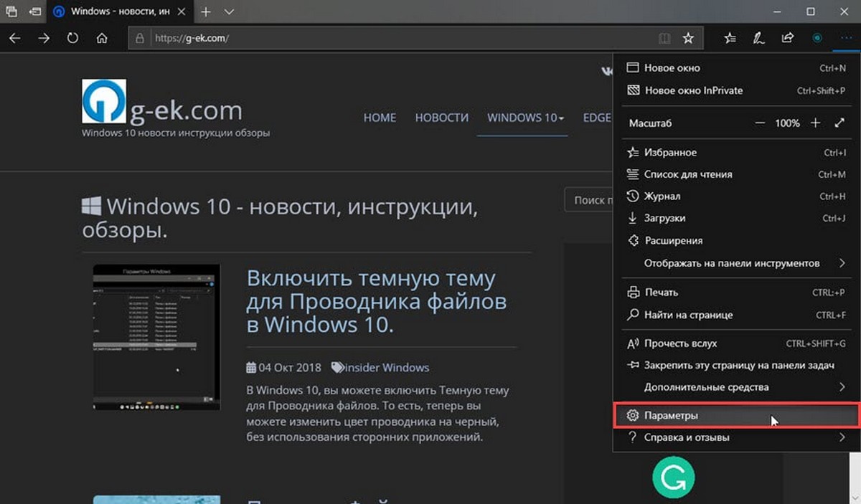This screenshot has height=504, width=861.
Task: Open the HOME navigation link
Action: [x=380, y=118]
